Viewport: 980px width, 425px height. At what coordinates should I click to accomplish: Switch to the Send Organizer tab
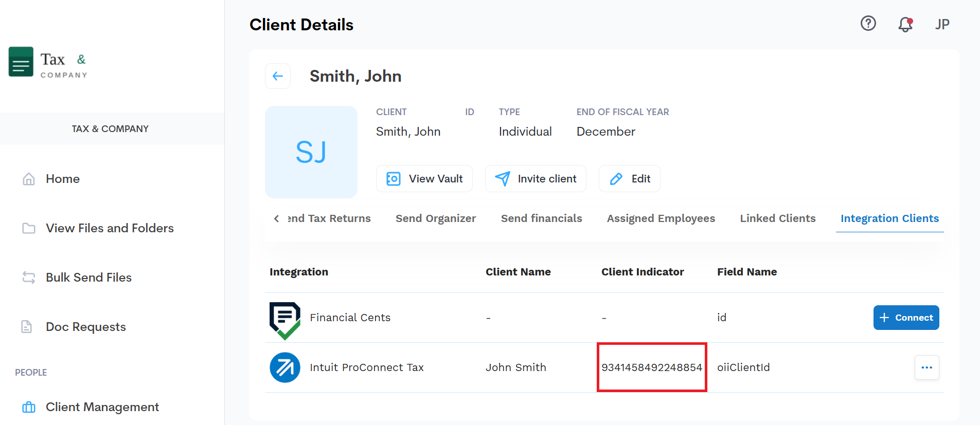436,218
